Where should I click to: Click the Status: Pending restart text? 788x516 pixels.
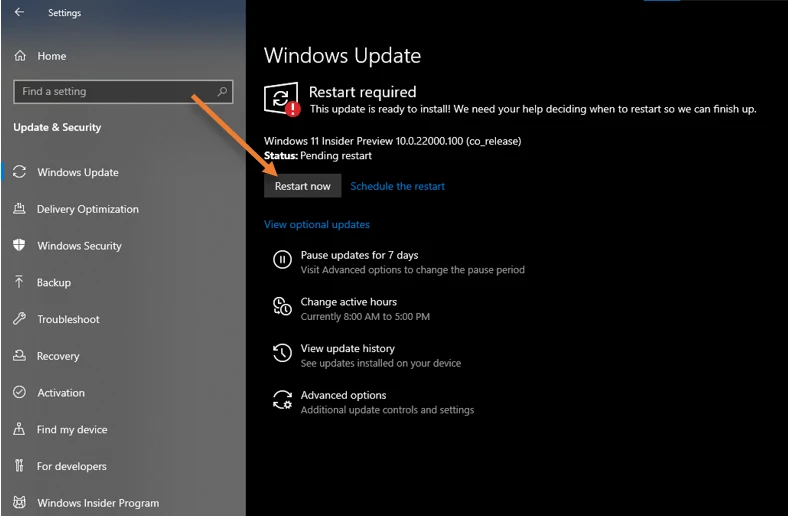(x=318, y=155)
